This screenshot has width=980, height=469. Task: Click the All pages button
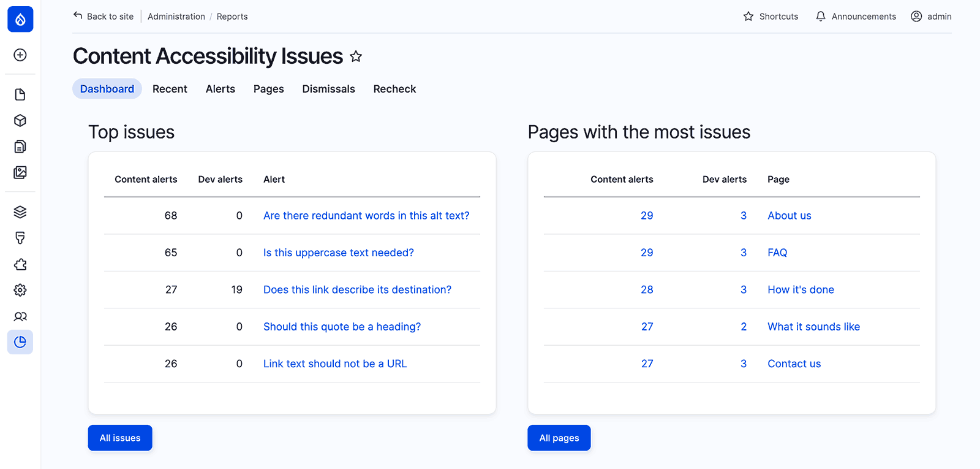(x=559, y=438)
